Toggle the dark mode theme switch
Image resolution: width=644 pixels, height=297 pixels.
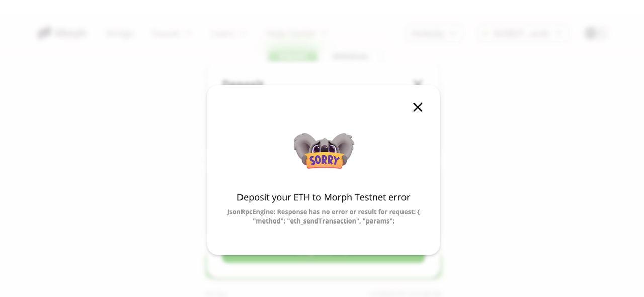pyautogui.click(x=596, y=33)
